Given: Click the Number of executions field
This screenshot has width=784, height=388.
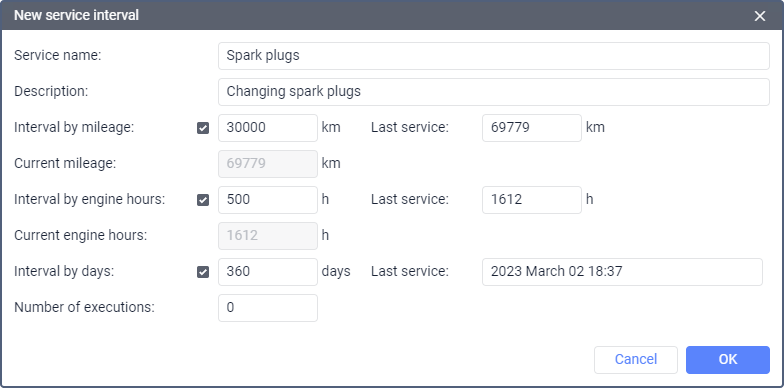Looking at the screenshot, I should [x=268, y=308].
